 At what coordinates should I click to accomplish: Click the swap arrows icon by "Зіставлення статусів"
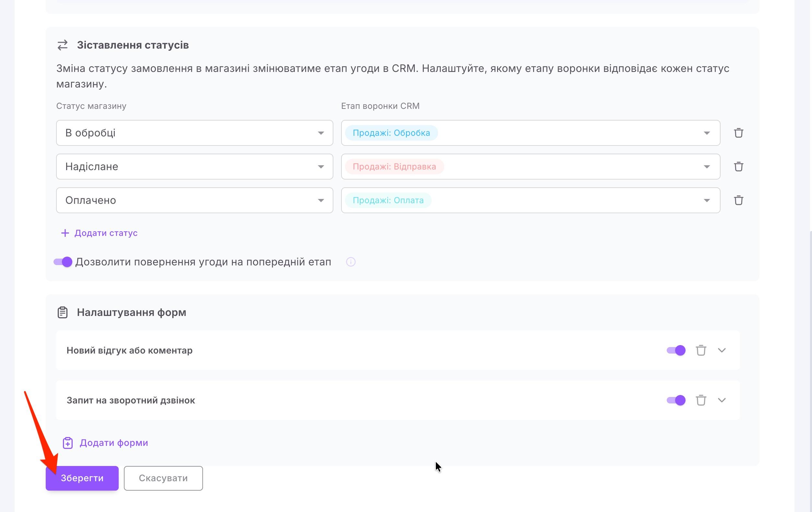click(x=62, y=45)
